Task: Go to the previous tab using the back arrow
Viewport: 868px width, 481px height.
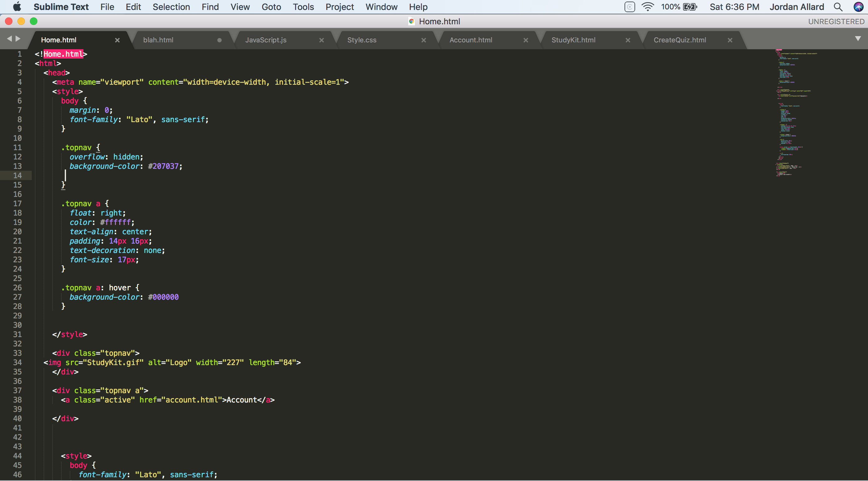Action: [x=9, y=39]
